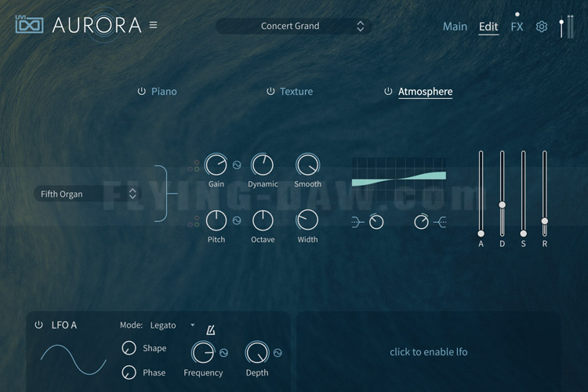The width and height of the screenshot is (588, 392).
Task: Select the Piano layer tab
Action: (164, 92)
